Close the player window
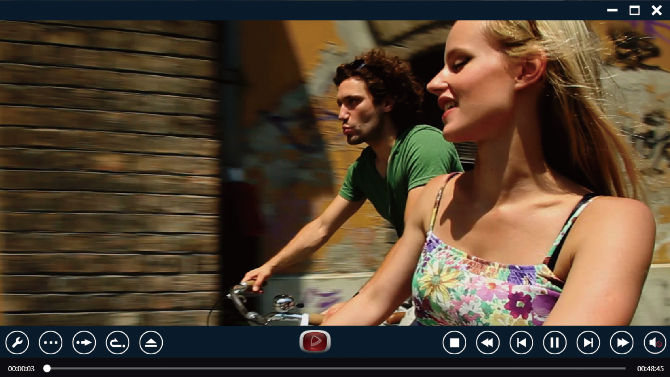Viewport: 670px width, 377px height. [x=657, y=10]
